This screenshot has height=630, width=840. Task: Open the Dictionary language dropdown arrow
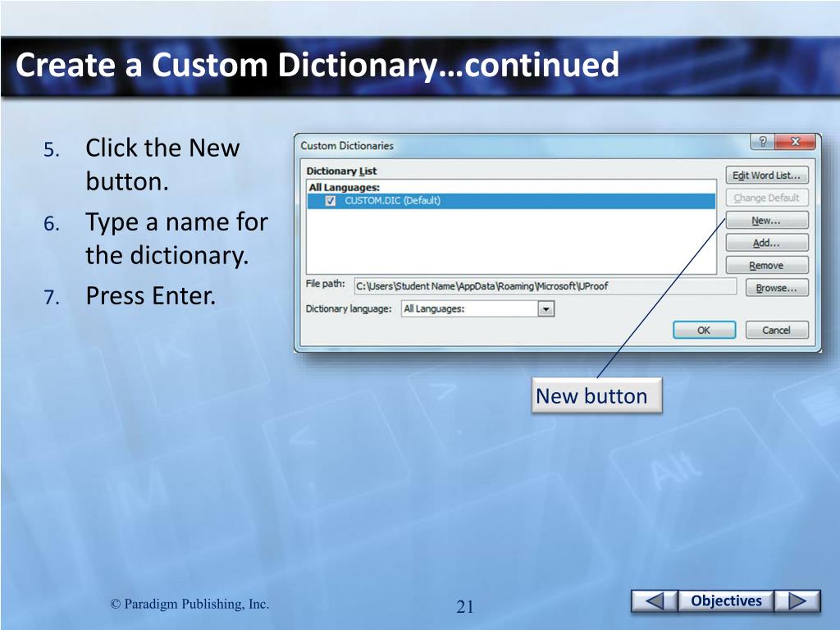tap(546, 309)
